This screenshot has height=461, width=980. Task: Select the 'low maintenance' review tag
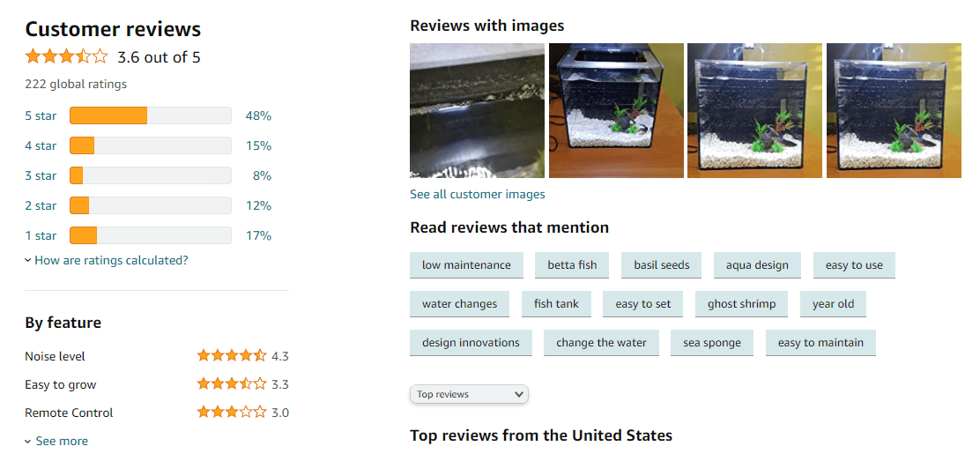point(466,265)
